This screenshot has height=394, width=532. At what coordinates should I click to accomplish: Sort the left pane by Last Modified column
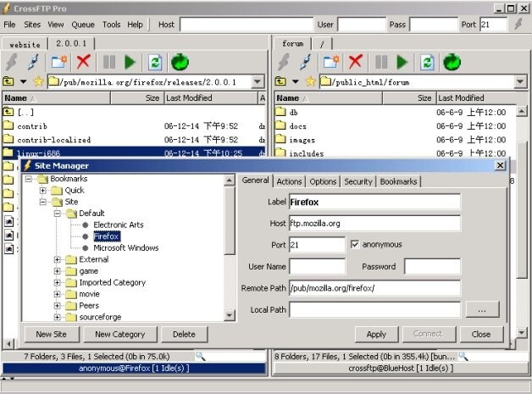211,98
